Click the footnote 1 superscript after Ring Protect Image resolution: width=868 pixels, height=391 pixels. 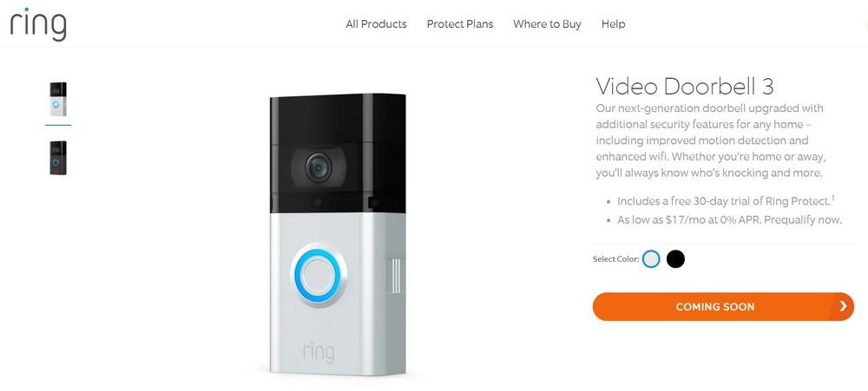tap(832, 197)
